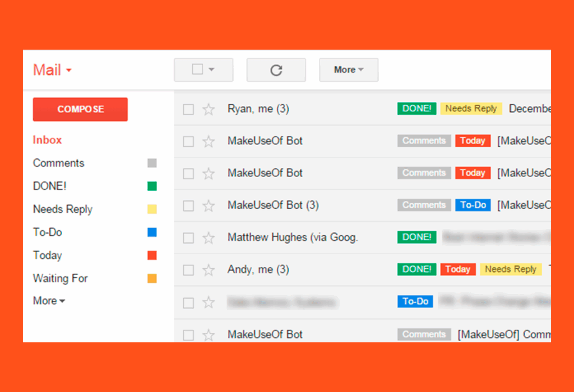
Task: Open the Needs Reply label link
Action: coord(62,209)
